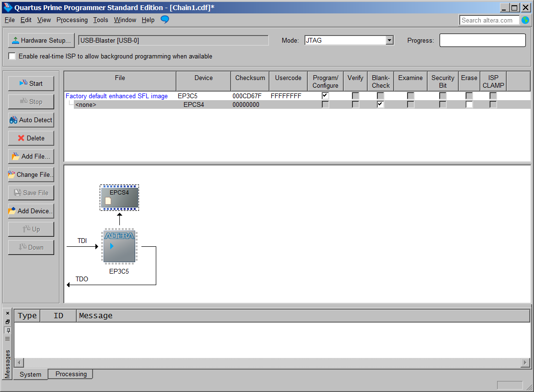Click the Search altera.com field

(489, 20)
